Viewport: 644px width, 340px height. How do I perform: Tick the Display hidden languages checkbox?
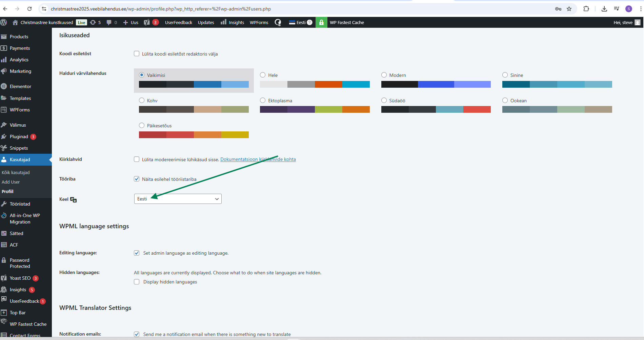(137, 282)
